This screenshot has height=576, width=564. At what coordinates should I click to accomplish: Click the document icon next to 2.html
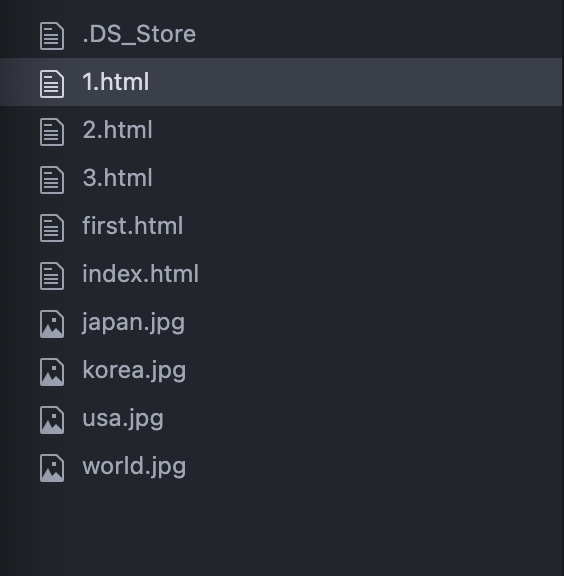pos(52,132)
